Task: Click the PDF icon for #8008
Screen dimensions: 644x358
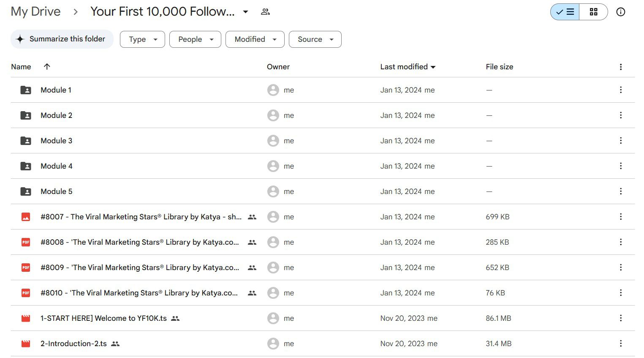Action: pyautogui.click(x=26, y=242)
